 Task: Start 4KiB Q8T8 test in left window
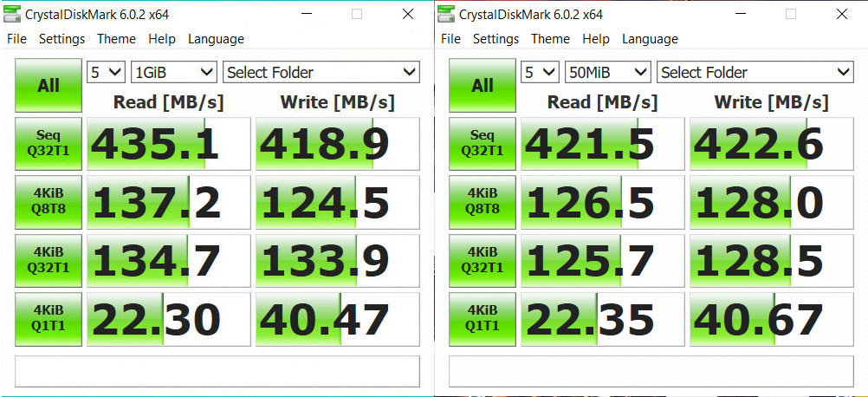(49, 202)
